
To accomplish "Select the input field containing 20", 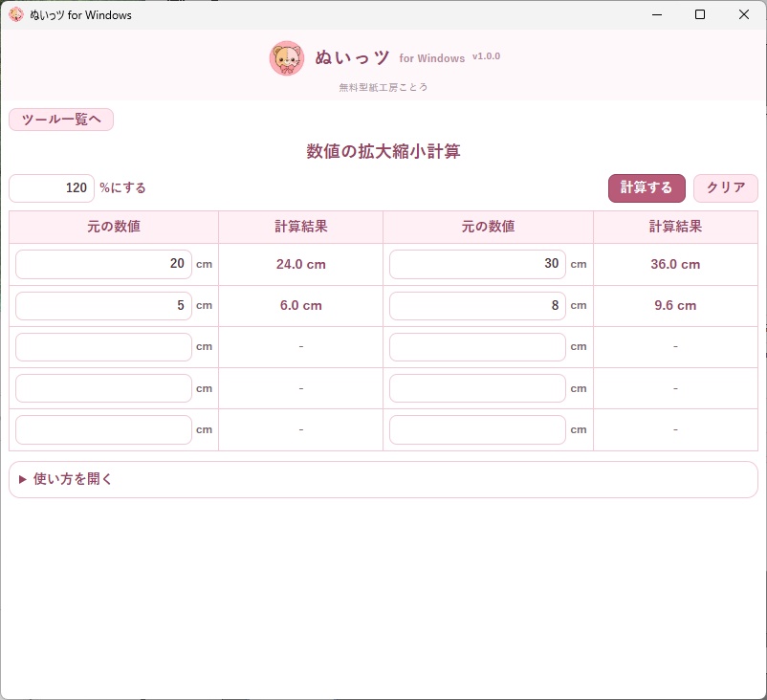I will click(x=103, y=264).
